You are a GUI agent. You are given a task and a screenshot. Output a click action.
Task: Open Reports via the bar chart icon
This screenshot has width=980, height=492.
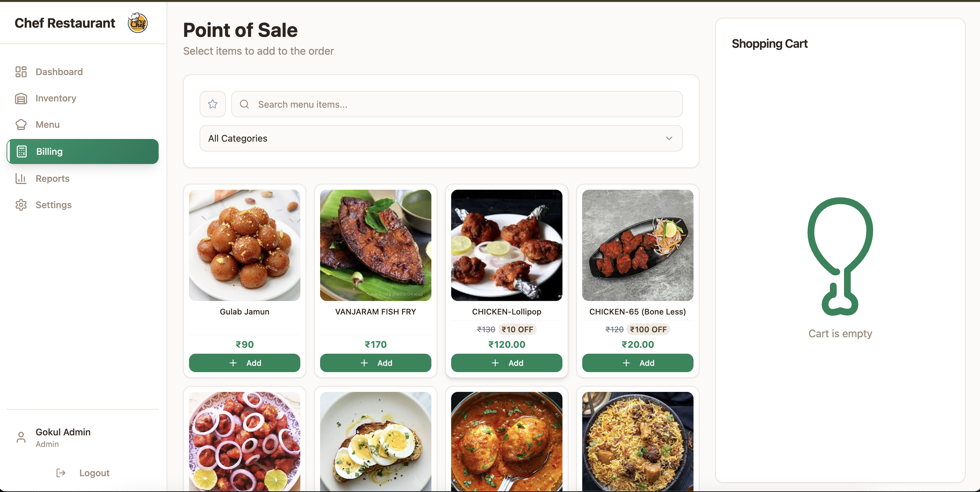click(21, 178)
